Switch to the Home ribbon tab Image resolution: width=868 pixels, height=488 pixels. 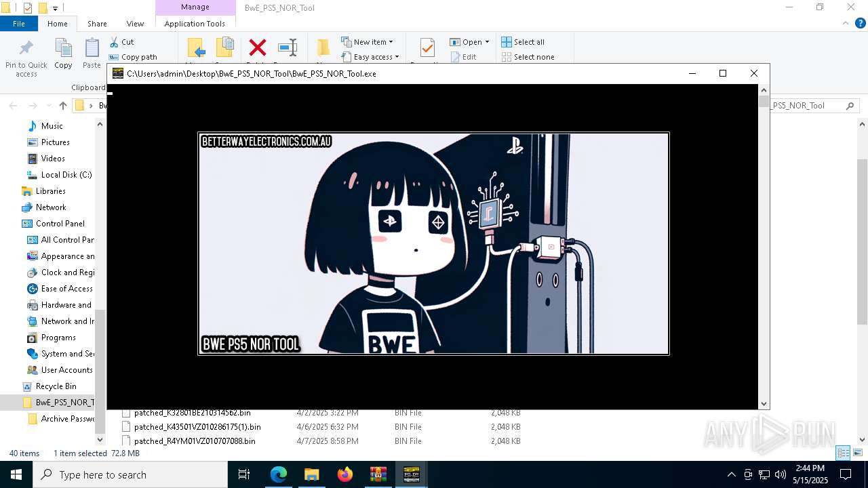(x=58, y=24)
